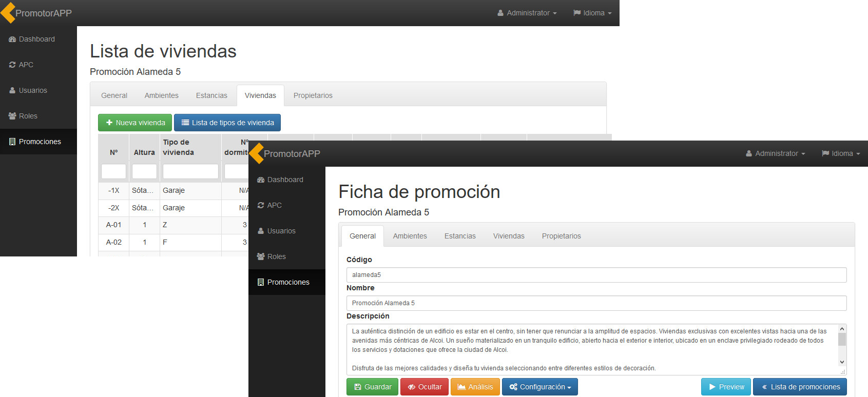Switch to Ambientes tab in Ficha de promoción
Viewport: 868px width, 397px height.
[x=410, y=236]
